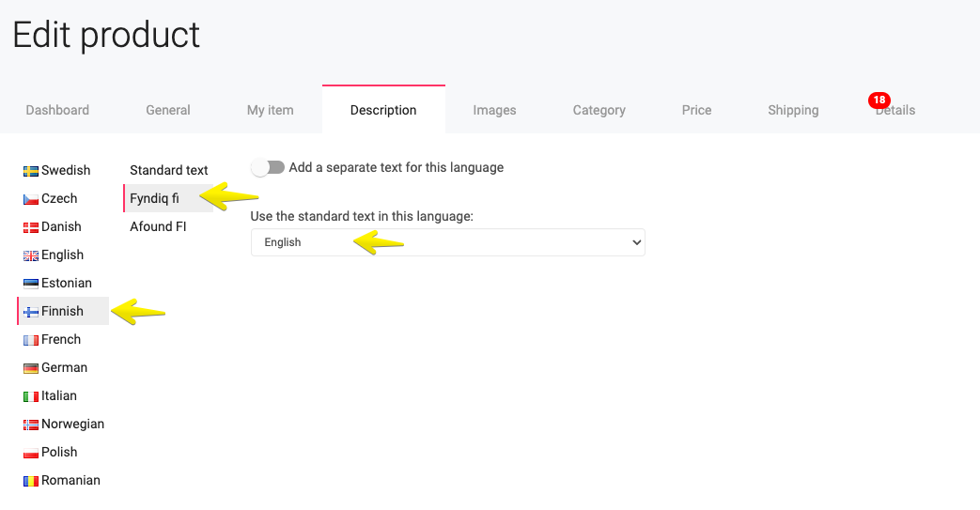Image resolution: width=980 pixels, height=510 pixels.
Task: Select Finnish language
Action: click(x=62, y=311)
